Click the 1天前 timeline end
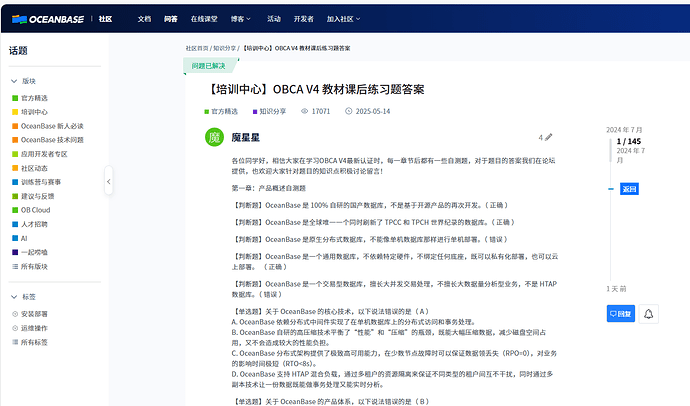The height and width of the screenshot is (406, 690). coord(616,289)
